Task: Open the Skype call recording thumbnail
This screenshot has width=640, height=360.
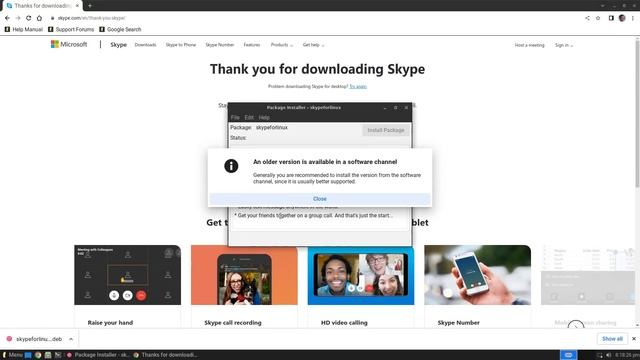Action: click(x=244, y=275)
